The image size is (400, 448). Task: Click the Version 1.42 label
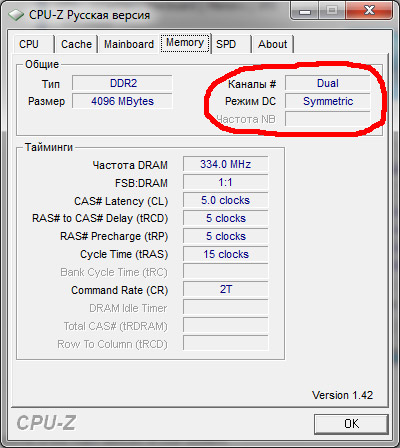point(342,395)
